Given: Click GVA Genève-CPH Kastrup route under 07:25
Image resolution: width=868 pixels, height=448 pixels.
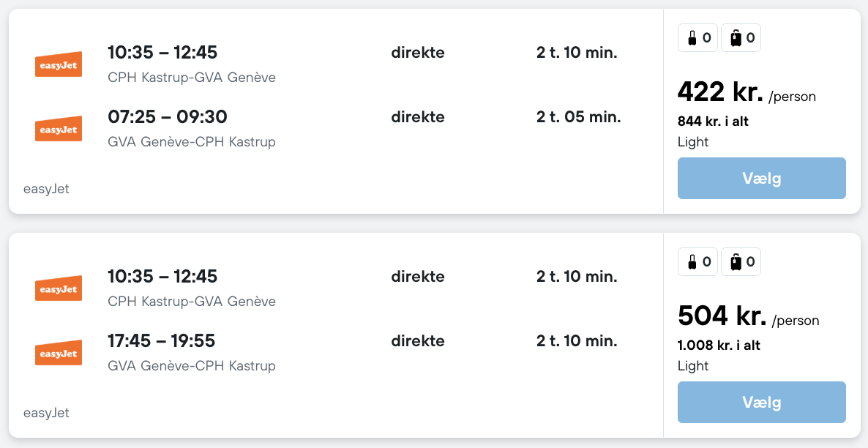Looking at the screenshot, I should click(192, 142).
